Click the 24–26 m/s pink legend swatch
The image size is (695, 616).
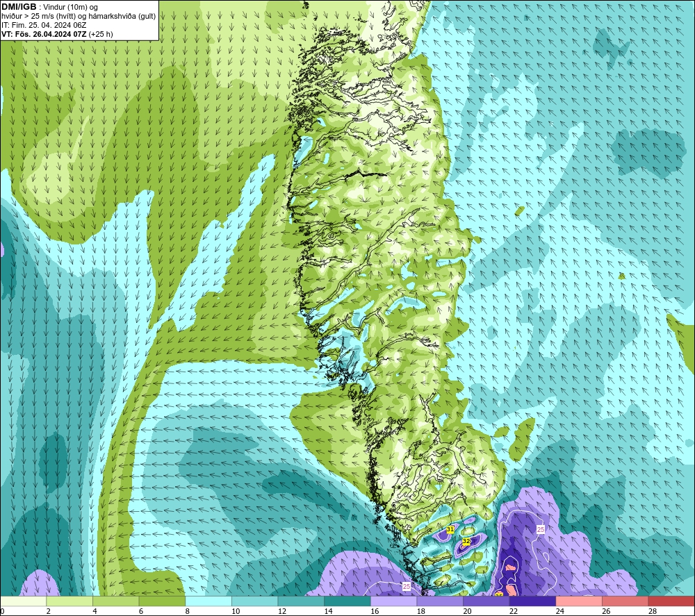pyautogui.click(x=579, y=601)
